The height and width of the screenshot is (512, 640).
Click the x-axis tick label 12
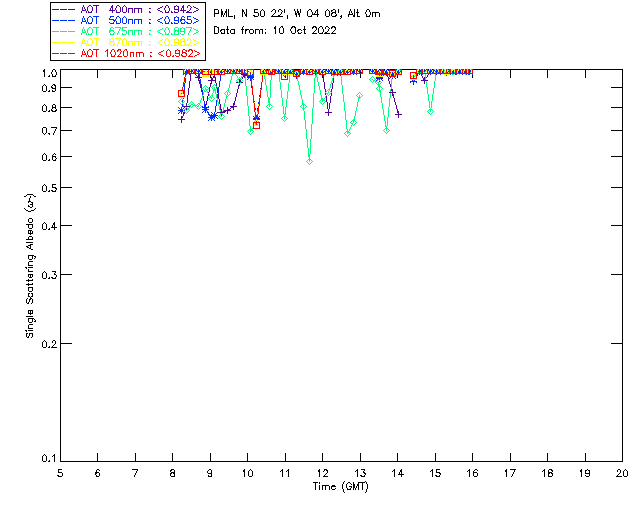pyautogui.click(x=322, y=473)
